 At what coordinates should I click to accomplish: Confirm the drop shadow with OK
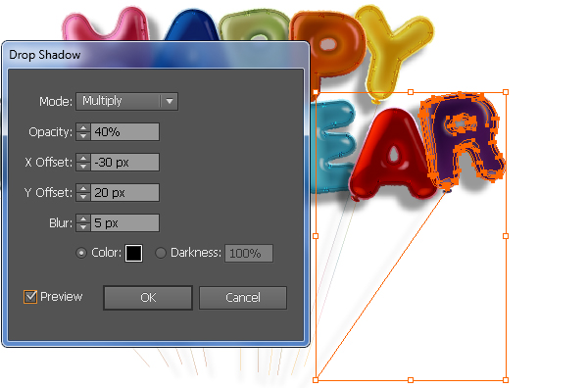(x=148, y=298)
